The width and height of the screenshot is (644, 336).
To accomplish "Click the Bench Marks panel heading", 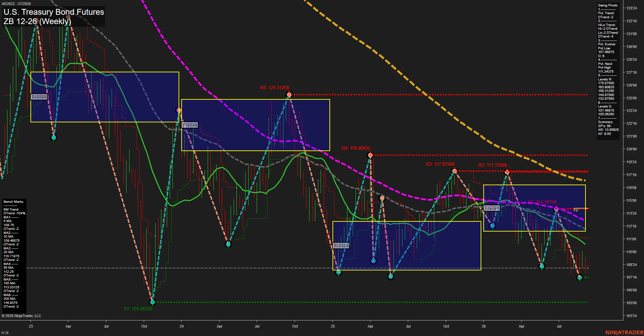I will [x=14, y=202].
